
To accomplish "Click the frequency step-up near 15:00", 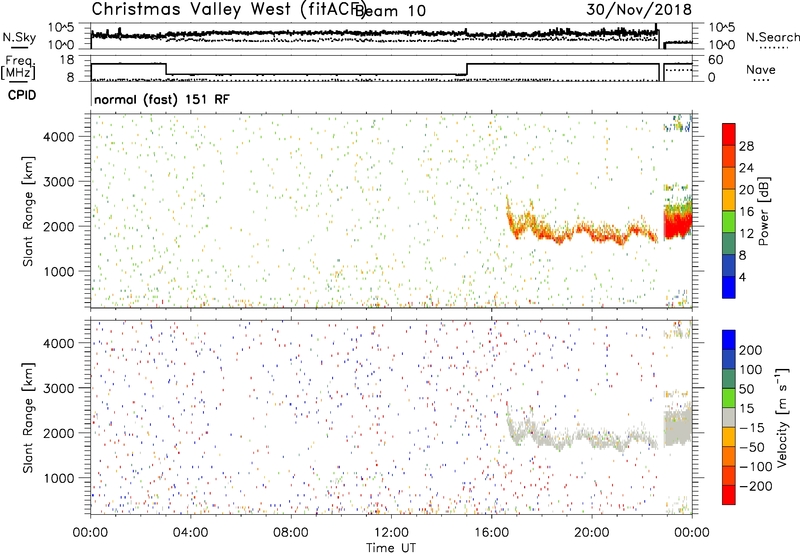I will [467, 69].
